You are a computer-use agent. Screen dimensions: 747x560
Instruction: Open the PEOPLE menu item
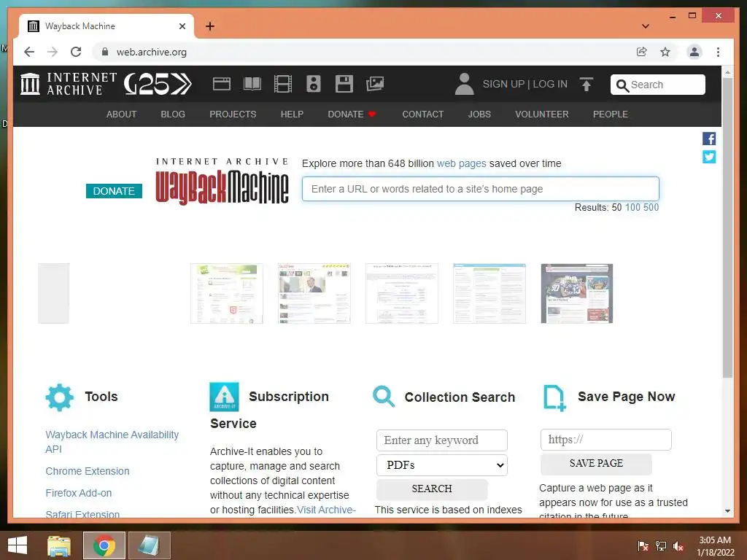tap(611, 114)
